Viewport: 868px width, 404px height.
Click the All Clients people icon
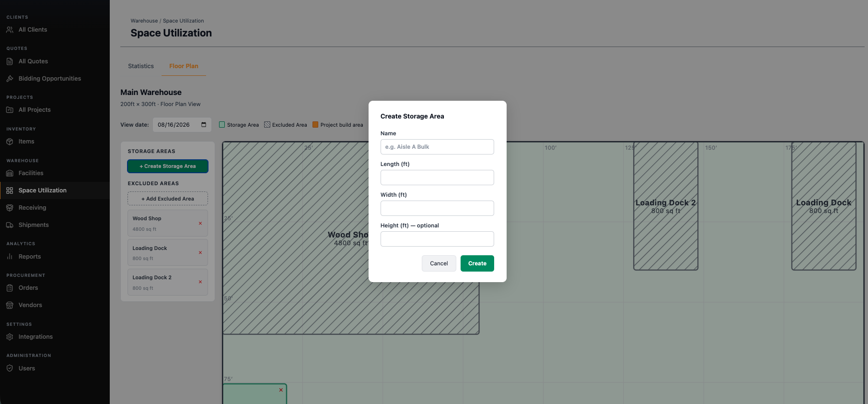pos(10,30)
